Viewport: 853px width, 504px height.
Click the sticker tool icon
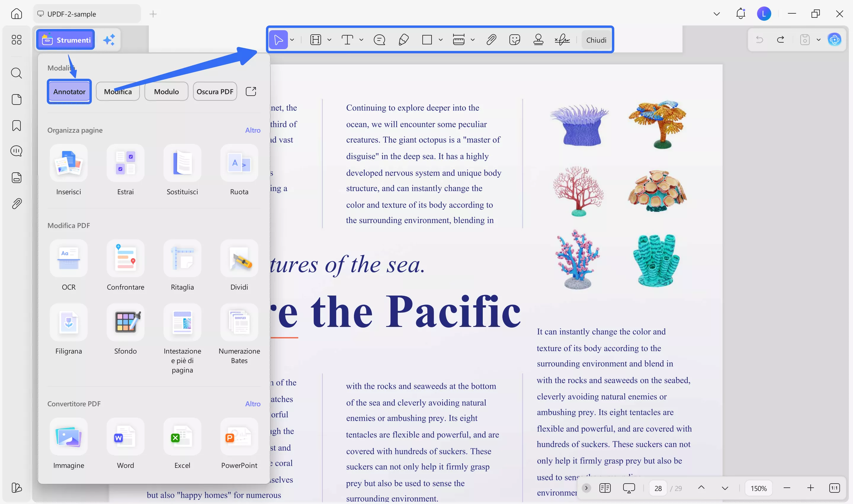click(x=515, y=40)
